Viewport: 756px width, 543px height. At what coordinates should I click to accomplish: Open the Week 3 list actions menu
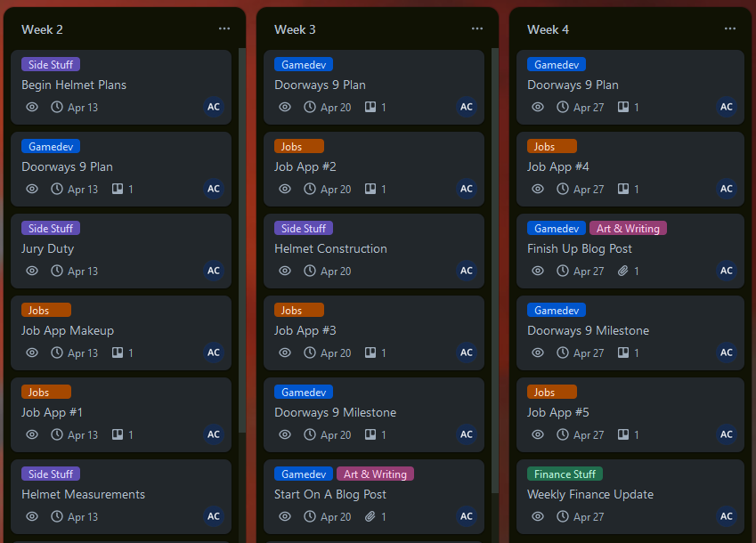click(476, 28)
